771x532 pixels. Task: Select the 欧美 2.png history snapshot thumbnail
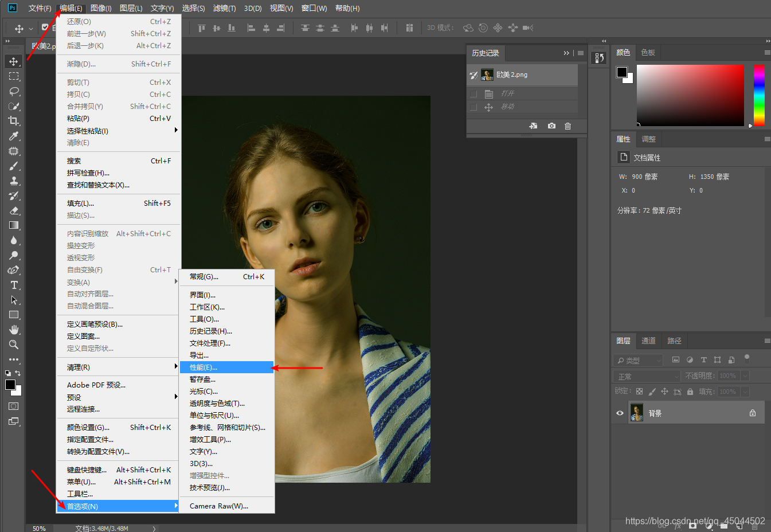[x=487, y=75]
